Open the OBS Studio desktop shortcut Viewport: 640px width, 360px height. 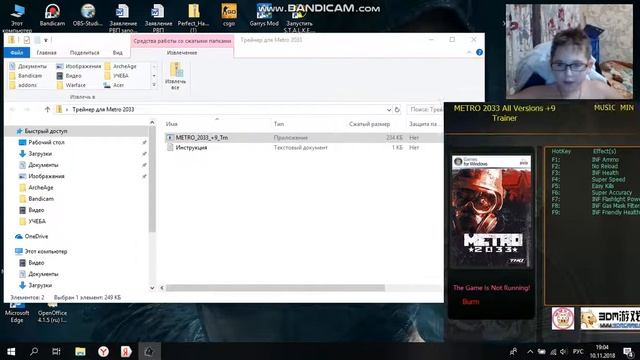point(87,15)
